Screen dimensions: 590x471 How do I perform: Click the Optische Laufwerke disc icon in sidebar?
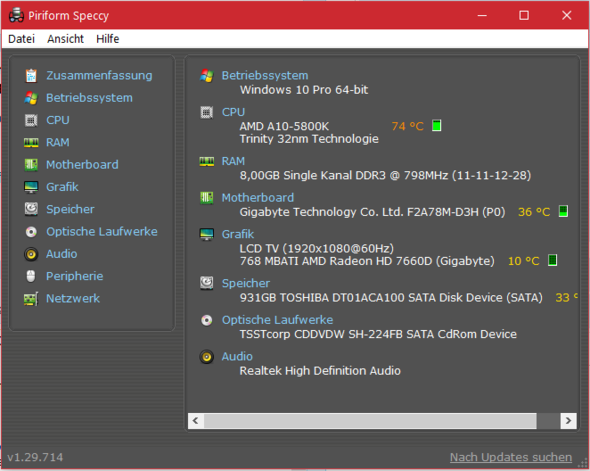pyautogui.click(x=31, y=232)
